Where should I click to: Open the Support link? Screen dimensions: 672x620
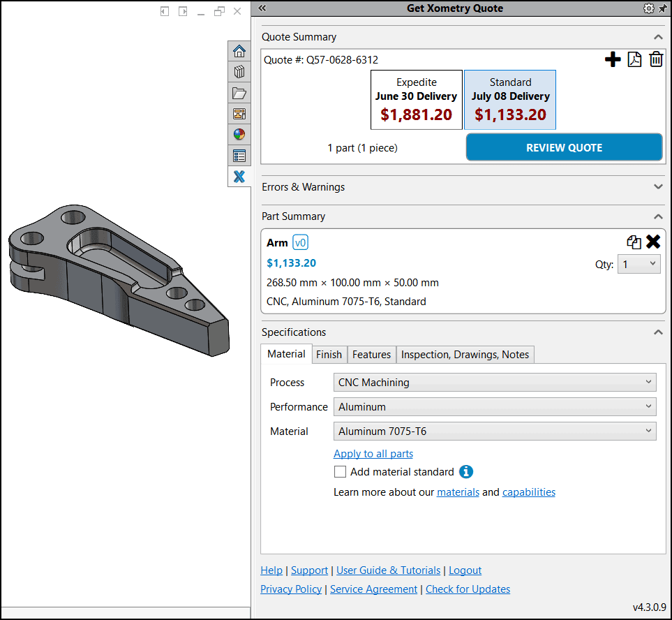coord(309,570)
